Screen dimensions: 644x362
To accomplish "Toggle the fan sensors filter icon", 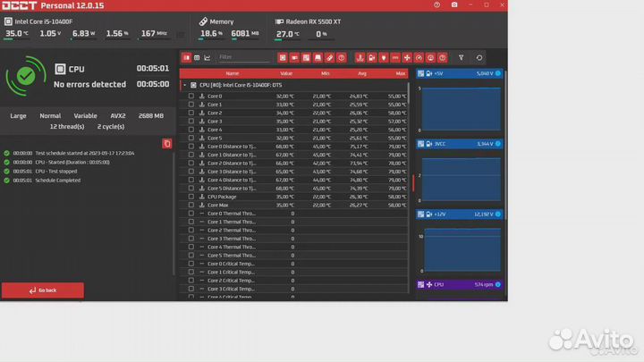I will point(406,57).
